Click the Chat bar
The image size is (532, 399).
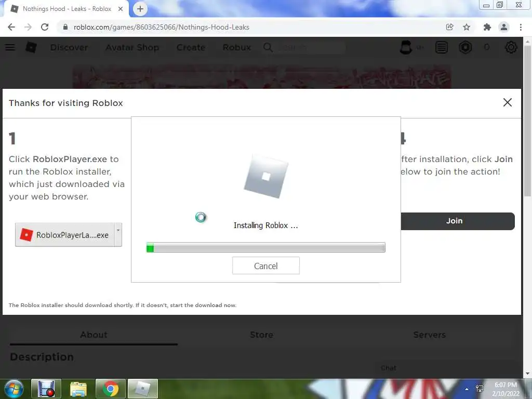446,368
